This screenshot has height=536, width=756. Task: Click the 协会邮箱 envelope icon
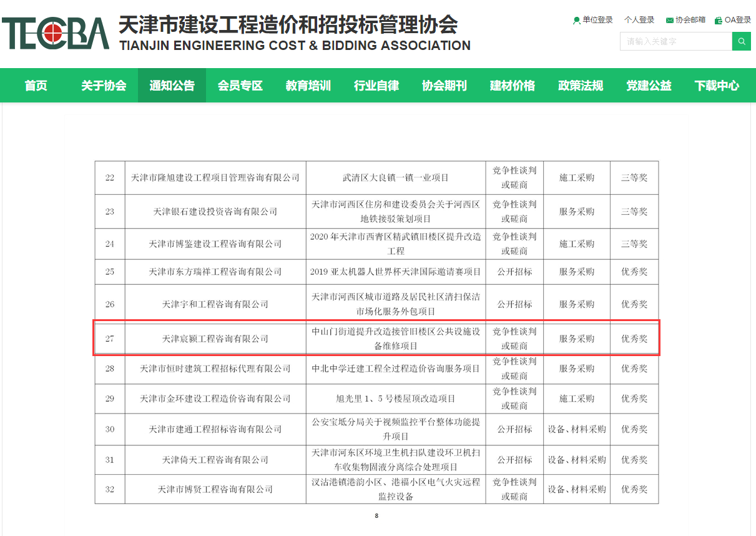click(x=670, y=20)
